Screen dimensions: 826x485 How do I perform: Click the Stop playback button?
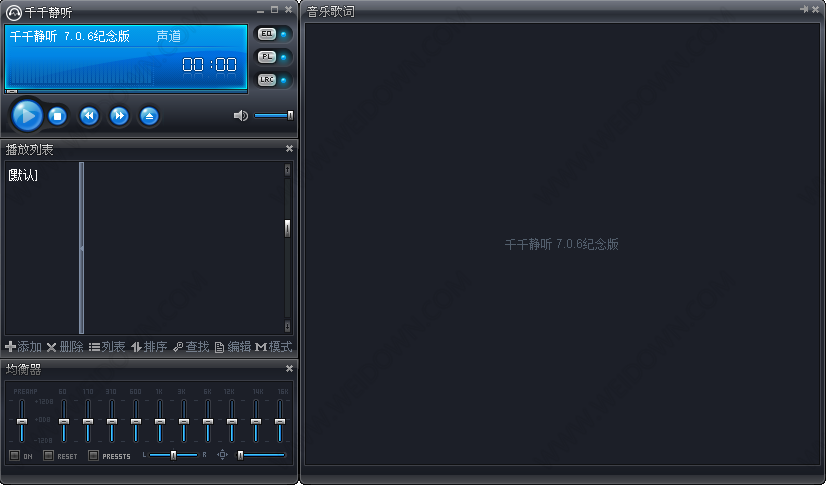point(57,116)
